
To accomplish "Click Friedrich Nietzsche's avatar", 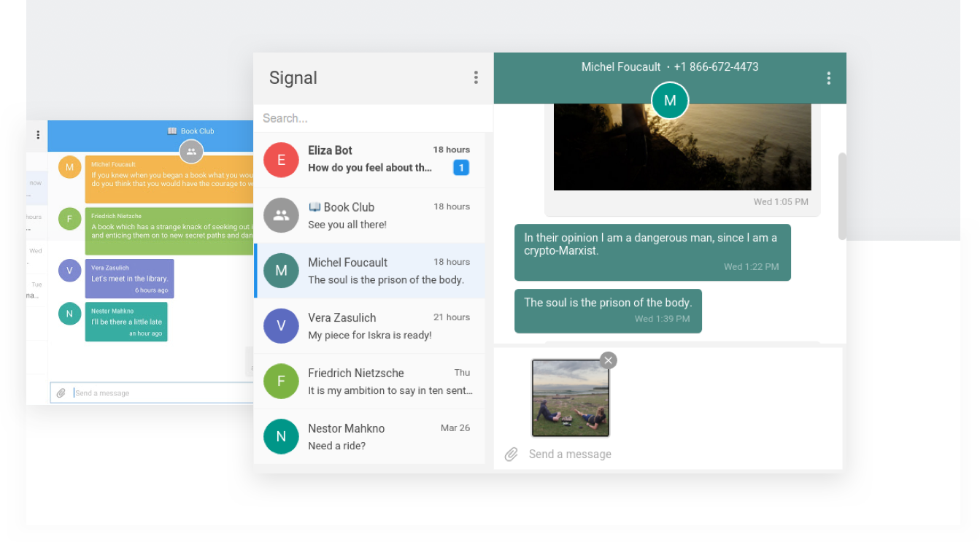I will click(281, 381).
